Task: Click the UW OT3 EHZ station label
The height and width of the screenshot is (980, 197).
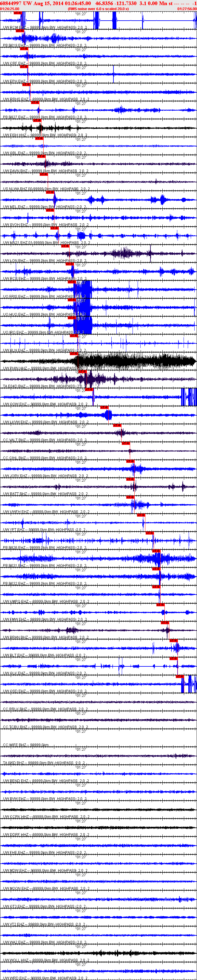Action: pos(44,907)
